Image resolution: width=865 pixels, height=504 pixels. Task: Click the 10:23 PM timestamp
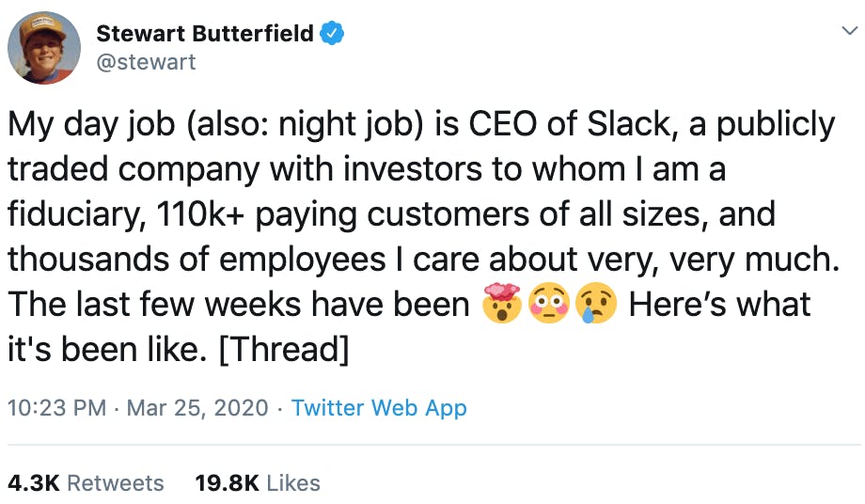coord(58,408)
